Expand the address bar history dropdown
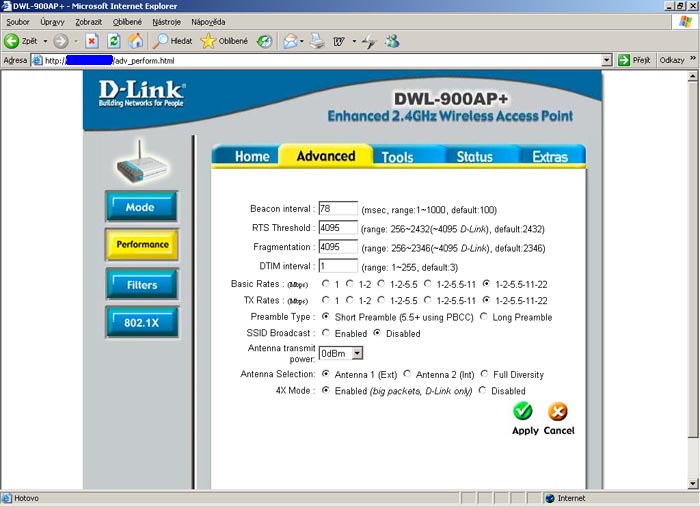This screenshot has height=507, width=700. (x=606, y=60)
